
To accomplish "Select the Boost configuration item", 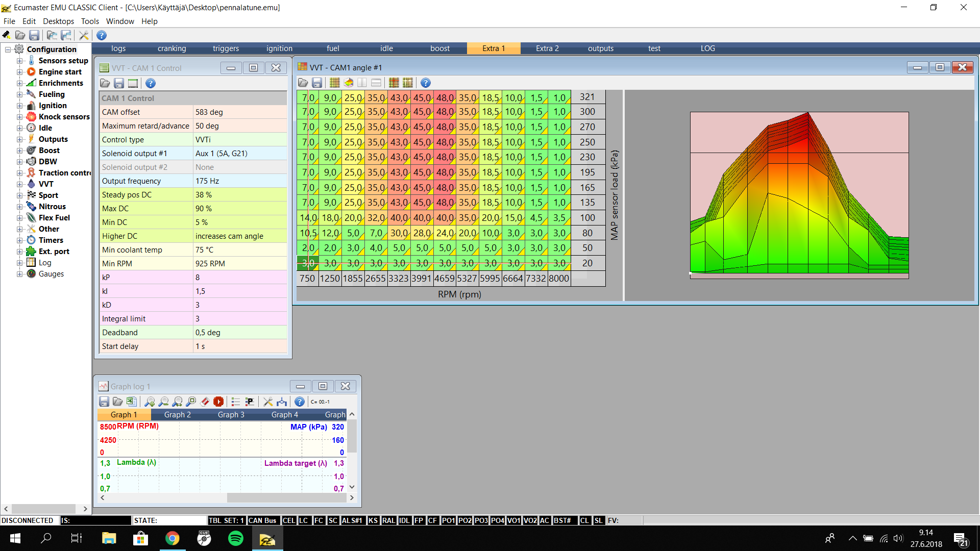I will tap(49, 151).
